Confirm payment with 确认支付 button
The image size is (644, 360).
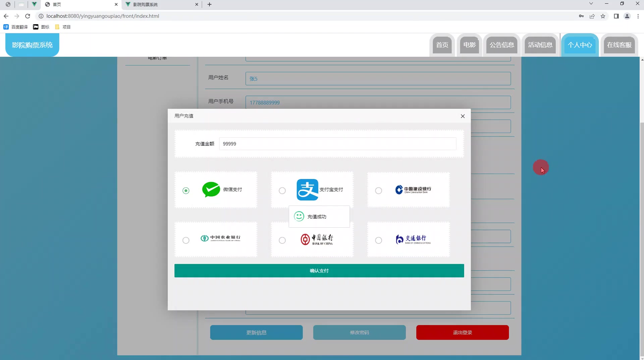(x=319, y=271)
